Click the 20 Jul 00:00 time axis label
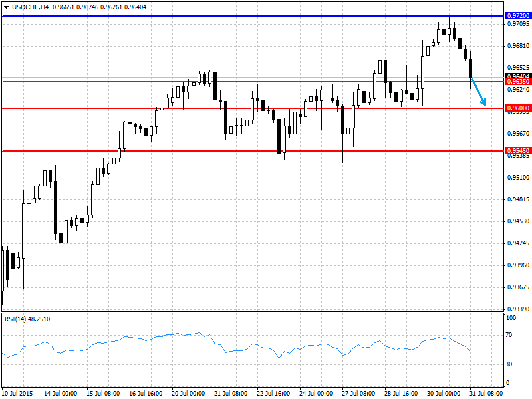 (x=188, y=393)
